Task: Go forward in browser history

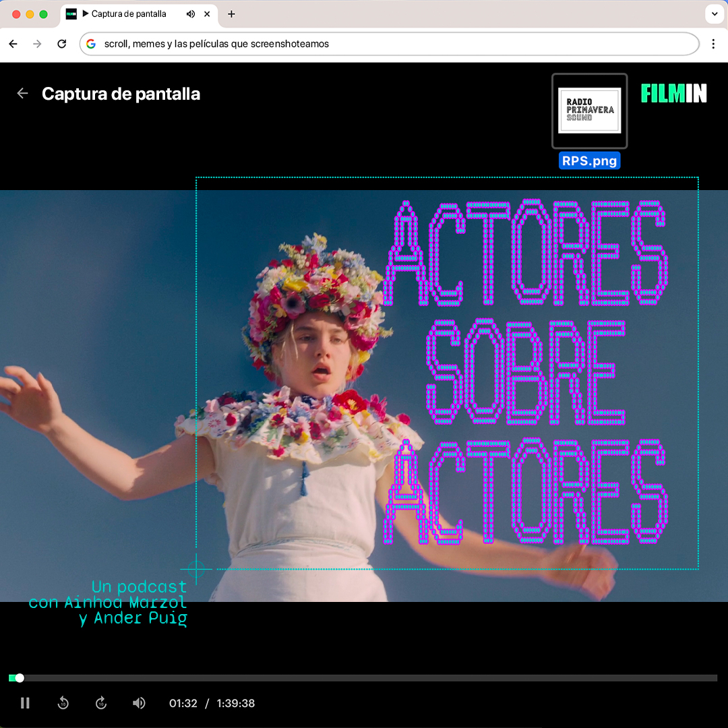Action: (x=37, y=44)
